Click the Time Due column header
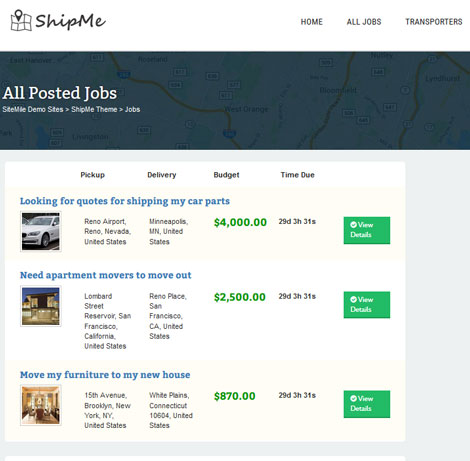470x461 pixels. coord(297,175)
